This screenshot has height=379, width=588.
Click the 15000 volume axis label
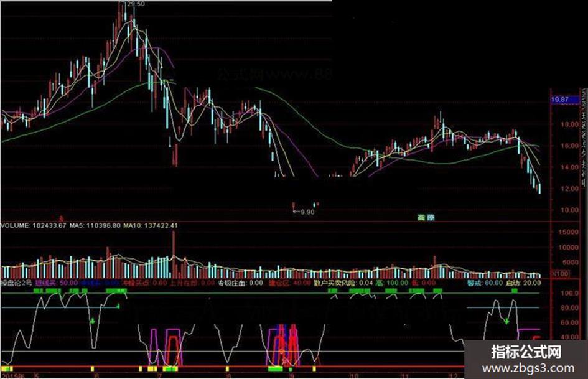click(x=569, y=232)
